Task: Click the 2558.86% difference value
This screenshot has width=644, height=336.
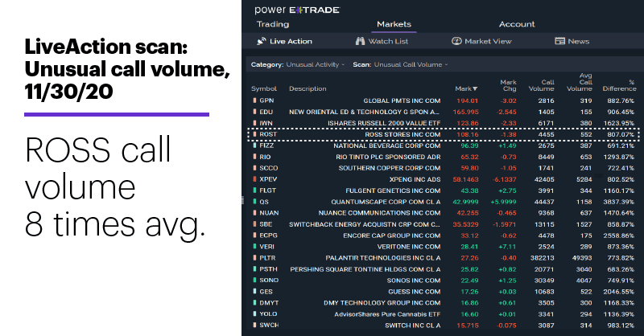Action: point(618,236)
